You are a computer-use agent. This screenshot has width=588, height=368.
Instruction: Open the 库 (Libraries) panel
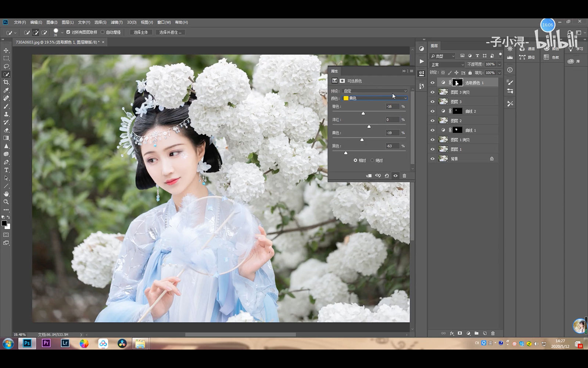coord(574,61)
